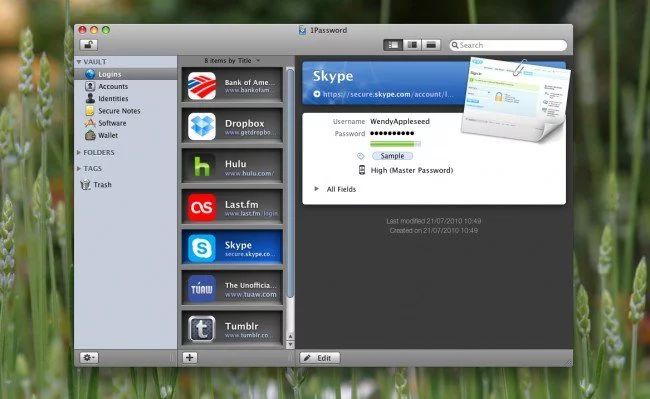Click the Trash can icon
This screenshot has height=399, width=650.
coord(85,184)
